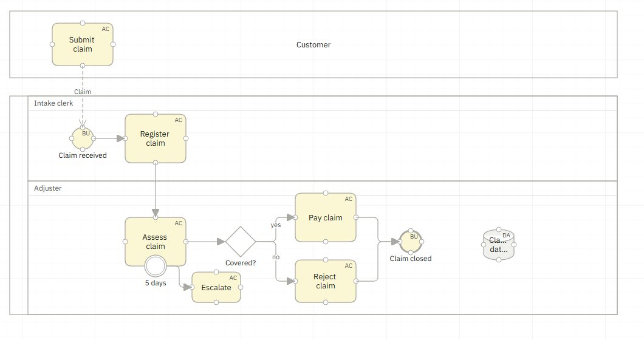Image resolution: width=644 pixels, height=340 pixels.
Task: Click the Adjuster lane label
Action: [47, 188]
